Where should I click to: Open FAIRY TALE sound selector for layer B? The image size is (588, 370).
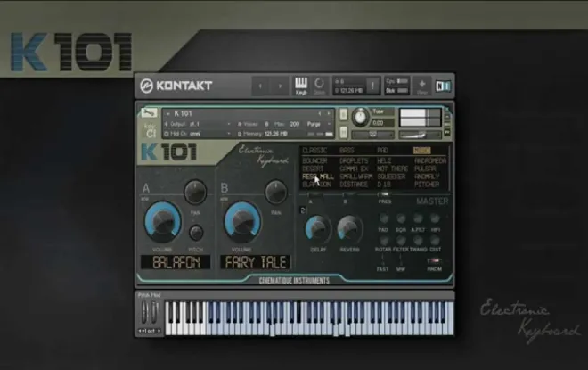tap(256, 262)
